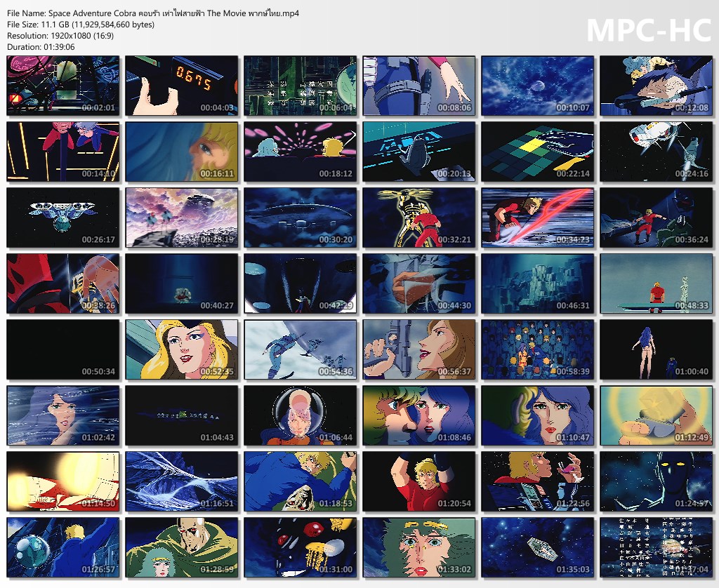This screenshot has height=588, width=719.
Task: Click the 00:20:13 timestamp label
Action: [454, 174]
